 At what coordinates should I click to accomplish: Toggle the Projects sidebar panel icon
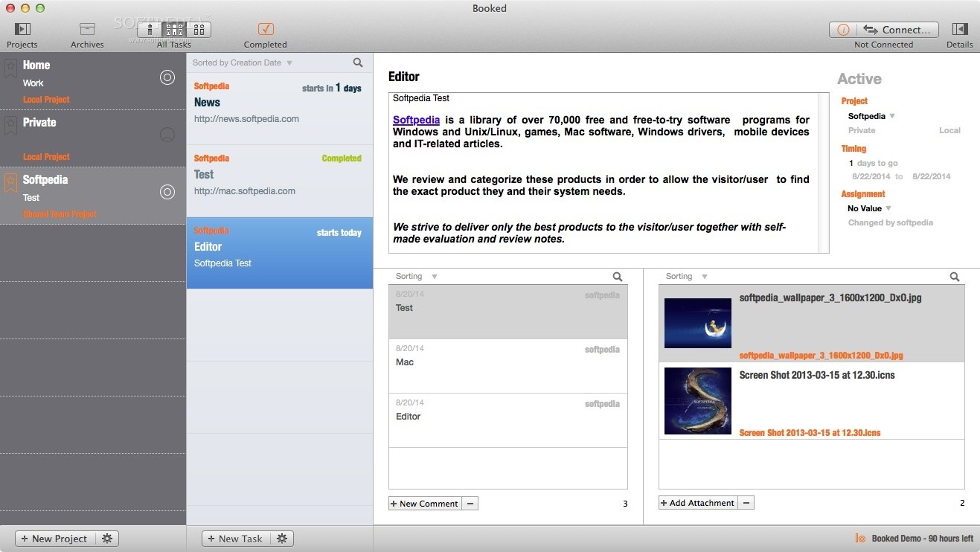pos(22,29)
